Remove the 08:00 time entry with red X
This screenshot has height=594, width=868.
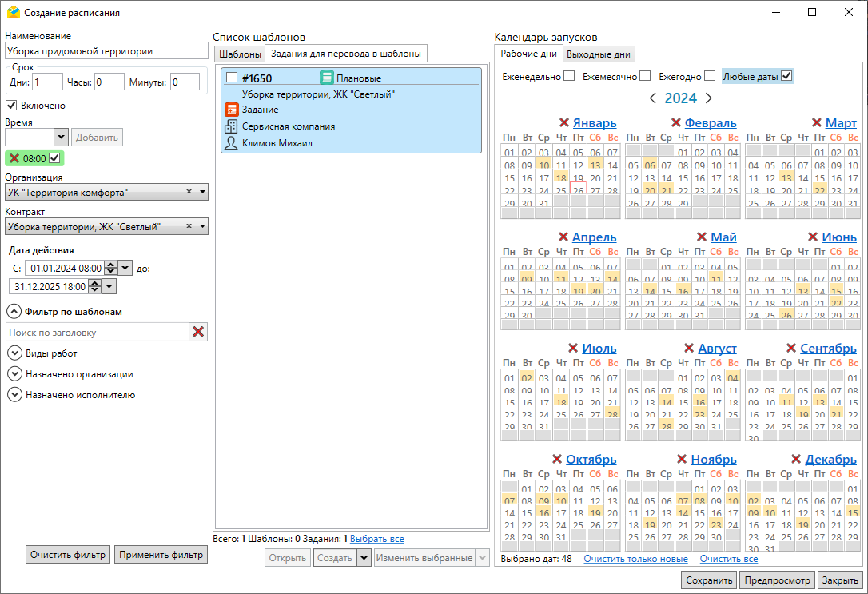(14, 158)
